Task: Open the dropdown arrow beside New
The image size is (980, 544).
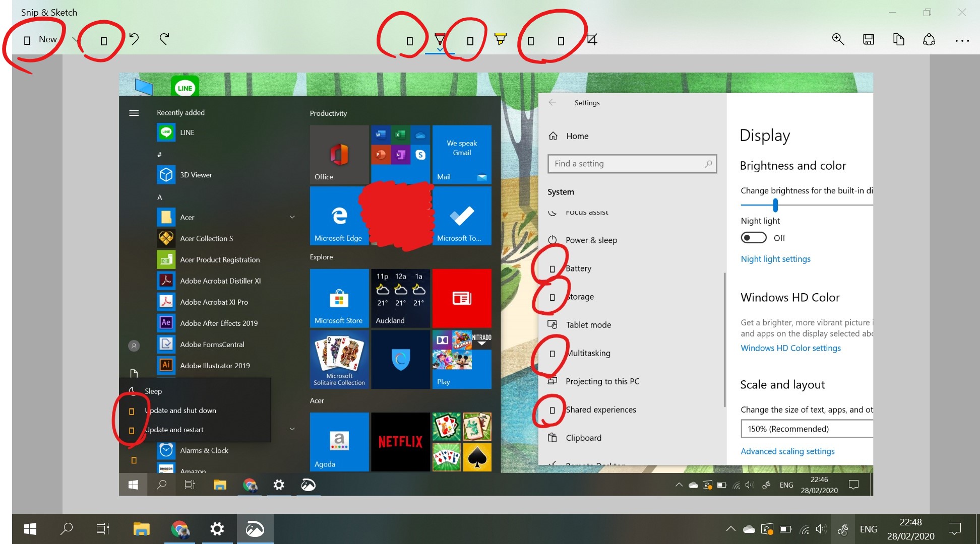Action: click(x=75, y=39)
